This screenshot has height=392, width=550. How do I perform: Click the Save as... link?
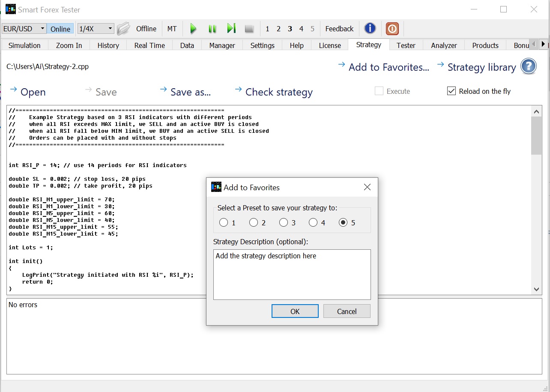[185, 92]
